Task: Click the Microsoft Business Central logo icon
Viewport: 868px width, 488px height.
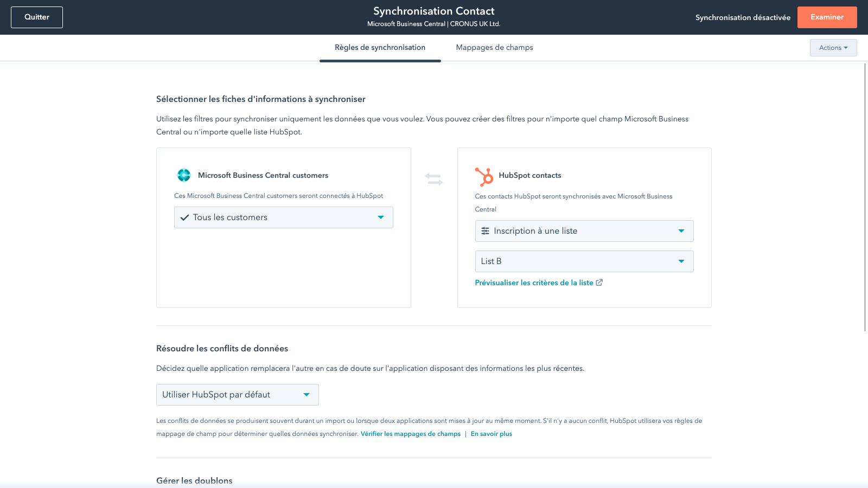Action: coord(184,175)
